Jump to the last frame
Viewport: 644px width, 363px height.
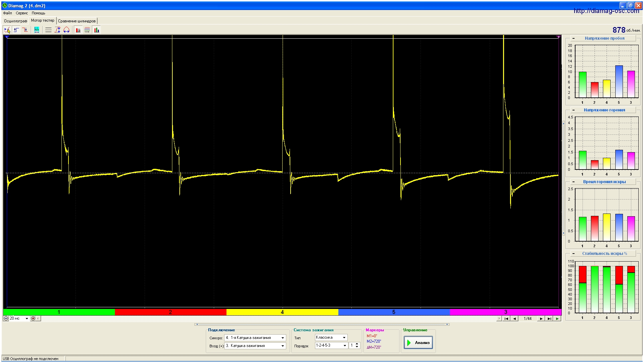pos(549,319)
